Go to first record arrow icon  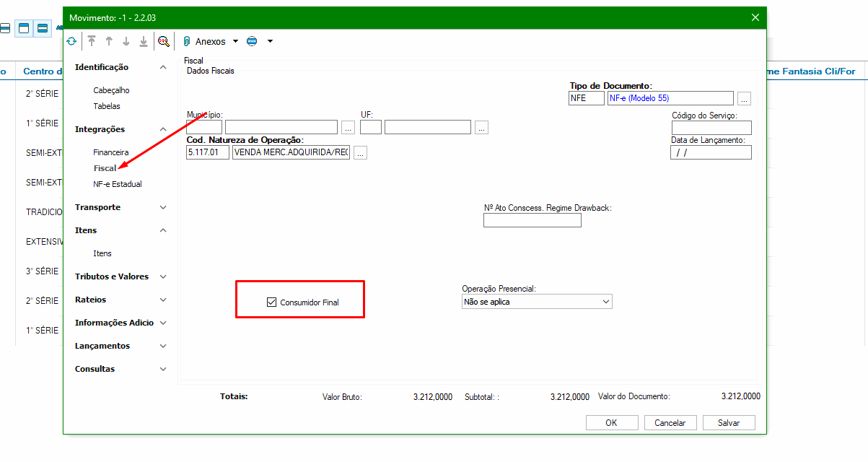click(92, 41)
